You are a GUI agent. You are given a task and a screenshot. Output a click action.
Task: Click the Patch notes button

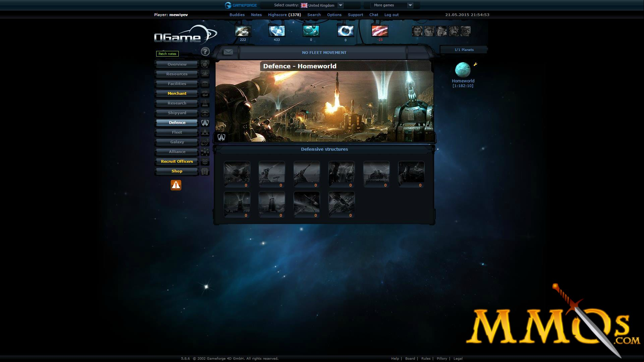pyautogui.click(x=167, y=54)
